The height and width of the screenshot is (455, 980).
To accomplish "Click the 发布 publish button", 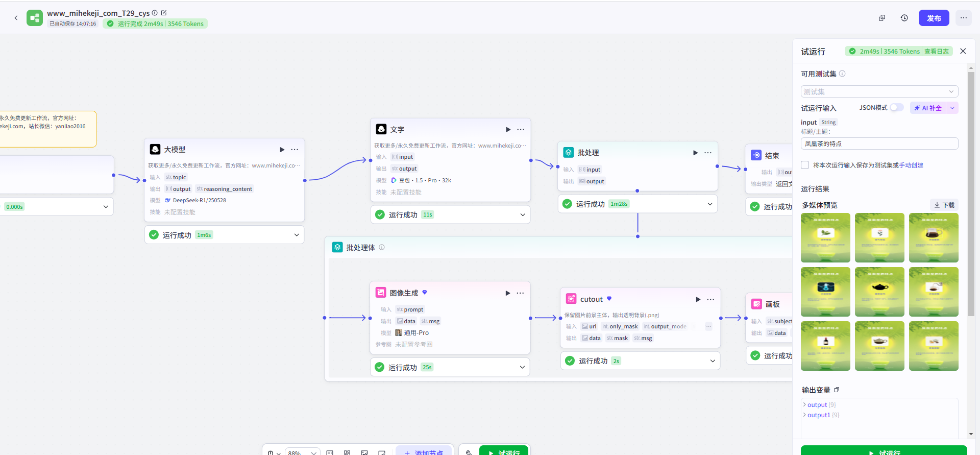I will pyautogui.click(x=934, y=18).
